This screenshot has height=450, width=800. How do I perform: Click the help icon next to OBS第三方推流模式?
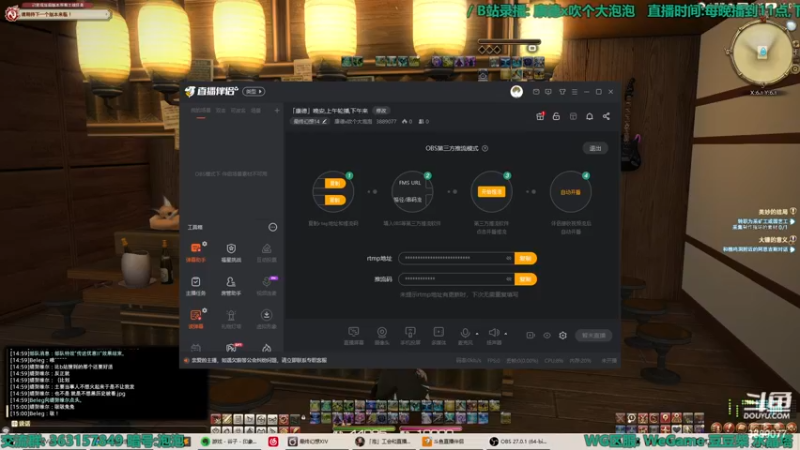coord(485,148)
